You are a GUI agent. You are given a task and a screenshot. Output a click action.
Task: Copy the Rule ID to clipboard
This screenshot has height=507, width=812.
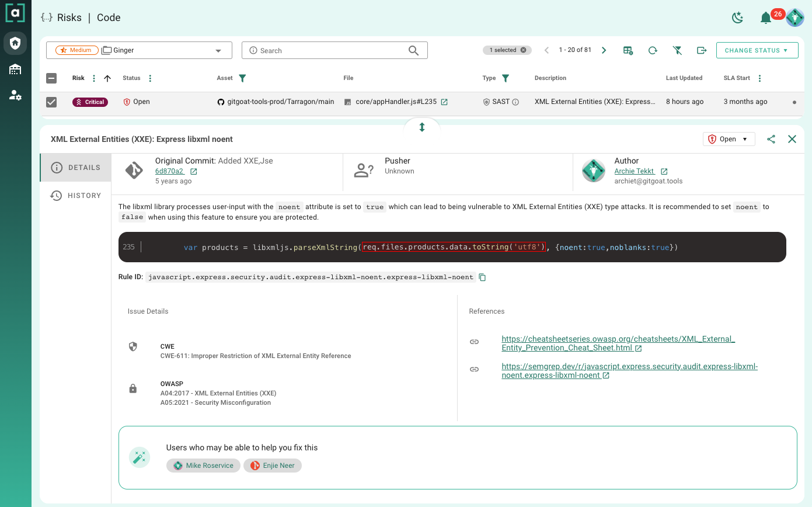[482, 277]
